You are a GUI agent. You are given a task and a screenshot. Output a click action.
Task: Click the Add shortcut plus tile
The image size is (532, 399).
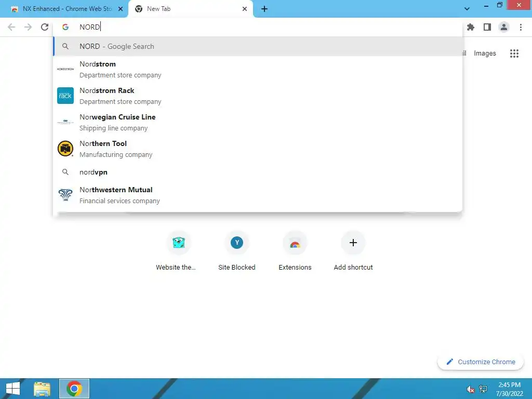(353, 251)
